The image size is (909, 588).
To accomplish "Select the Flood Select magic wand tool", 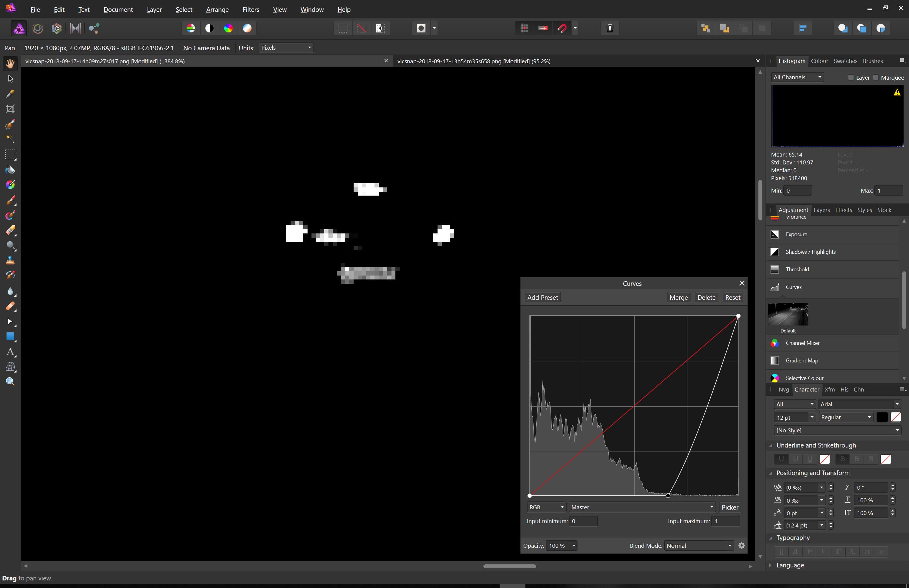I will pos(10,139).
